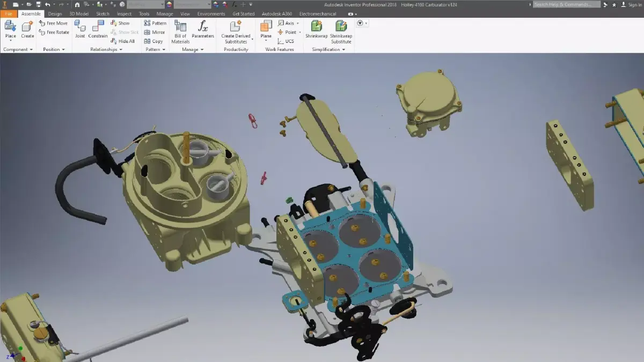Select the Point work feature
The image size is (644, 362).
(x=287, y=32)
